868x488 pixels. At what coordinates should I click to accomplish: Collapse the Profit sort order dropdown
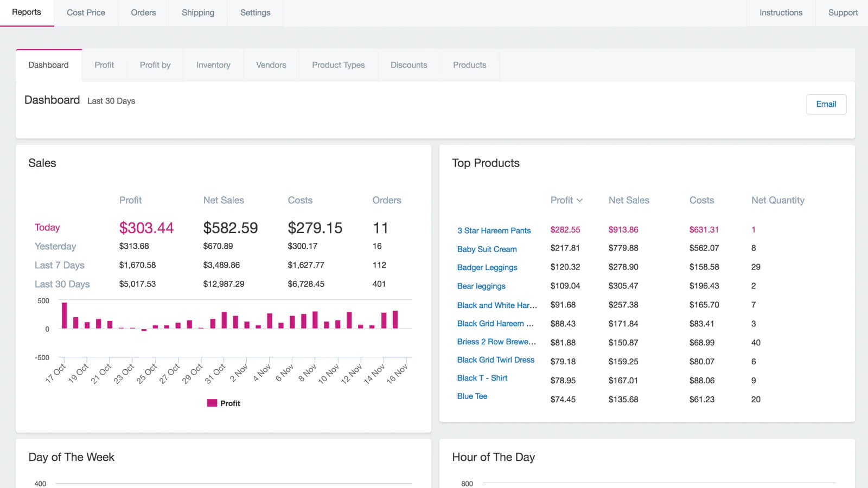pos(566,200)
